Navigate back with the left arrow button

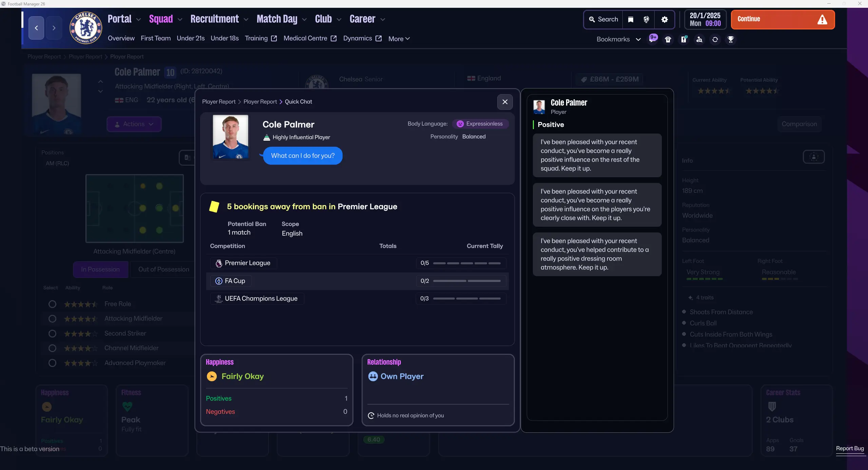(36, 28)
